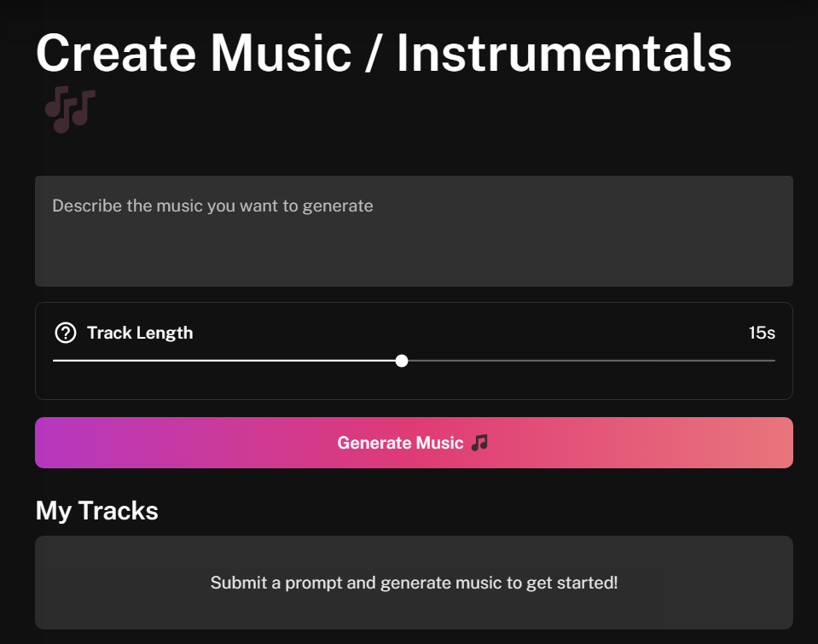
Task: Click empty space below the slider in the Track Length panel
Action: click(414, 384)
